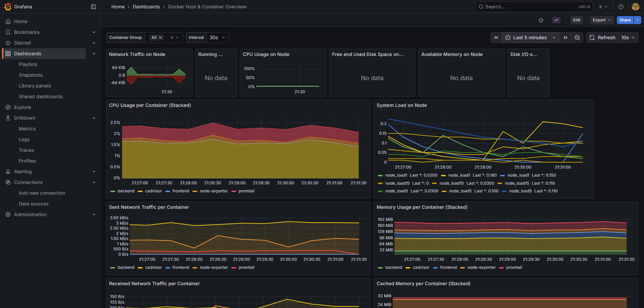Open the Explore section in the sidebar
Screen dimensions: 644x308
pyautogui.click(x=23, y=107)
